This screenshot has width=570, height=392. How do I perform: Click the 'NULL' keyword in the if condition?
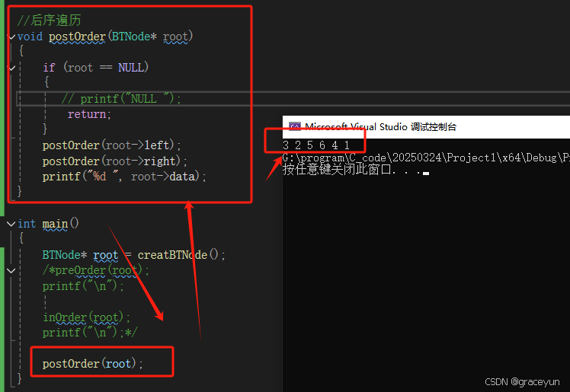click(x=131, y=68)
